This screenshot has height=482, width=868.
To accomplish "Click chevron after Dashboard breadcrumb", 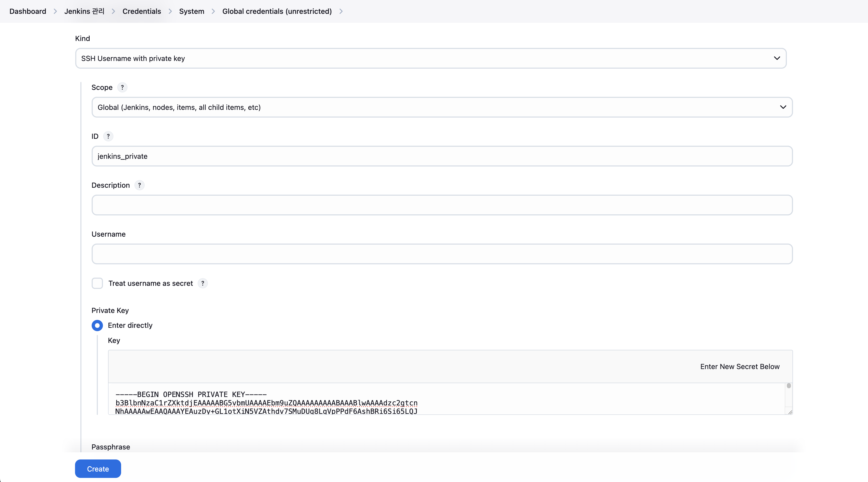I will (x=55, y=11).
